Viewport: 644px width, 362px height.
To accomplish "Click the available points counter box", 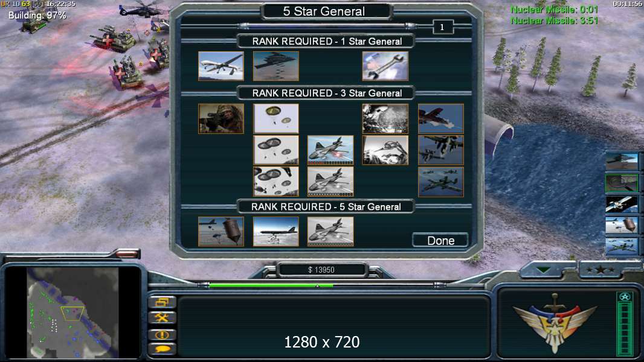I will 443,28.
